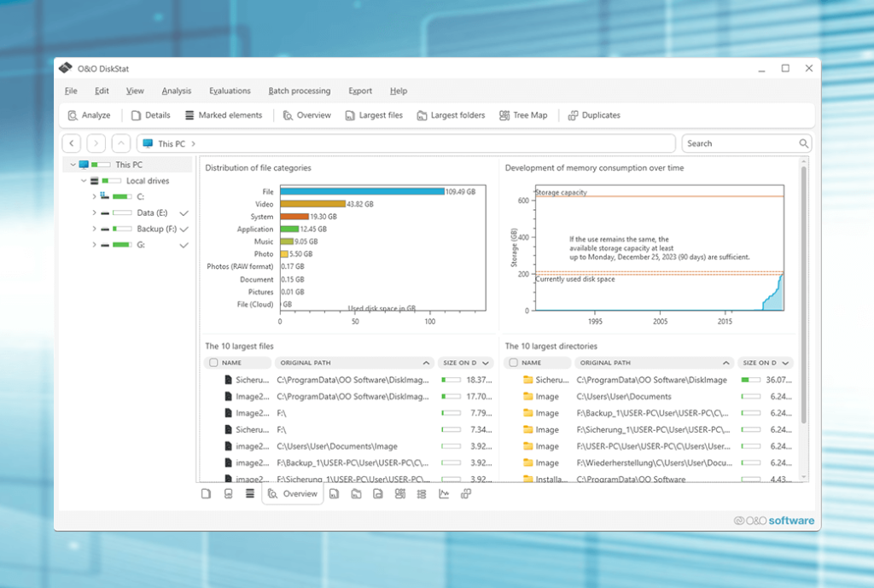Screen dimensions: 874x588
Task: Click the O&O DiskStat app icon in title bar
Action: 65,68
